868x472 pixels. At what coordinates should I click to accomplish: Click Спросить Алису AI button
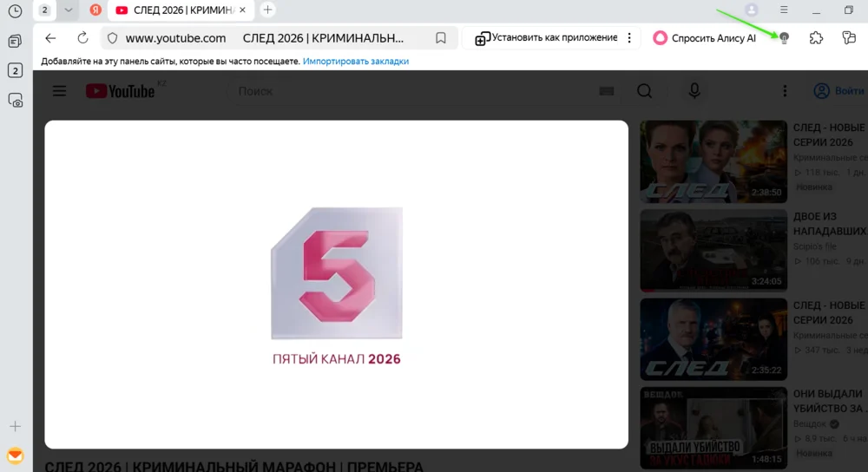click(x=704, y=38)
